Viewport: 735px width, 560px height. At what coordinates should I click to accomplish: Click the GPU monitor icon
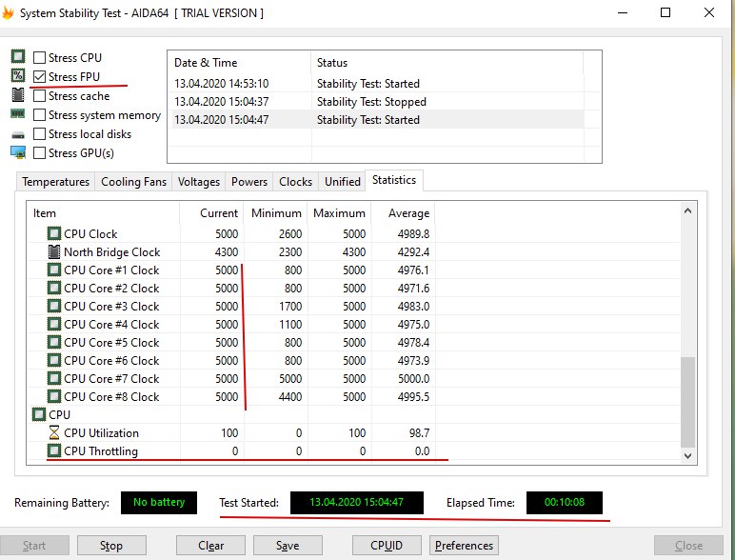(x=18, y=152)
